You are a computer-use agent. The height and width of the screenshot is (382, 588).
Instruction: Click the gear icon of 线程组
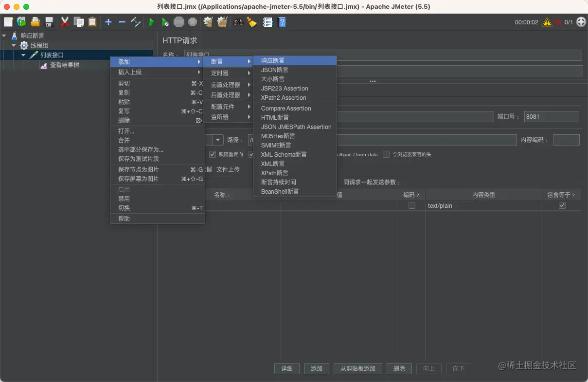coord(24,45)
